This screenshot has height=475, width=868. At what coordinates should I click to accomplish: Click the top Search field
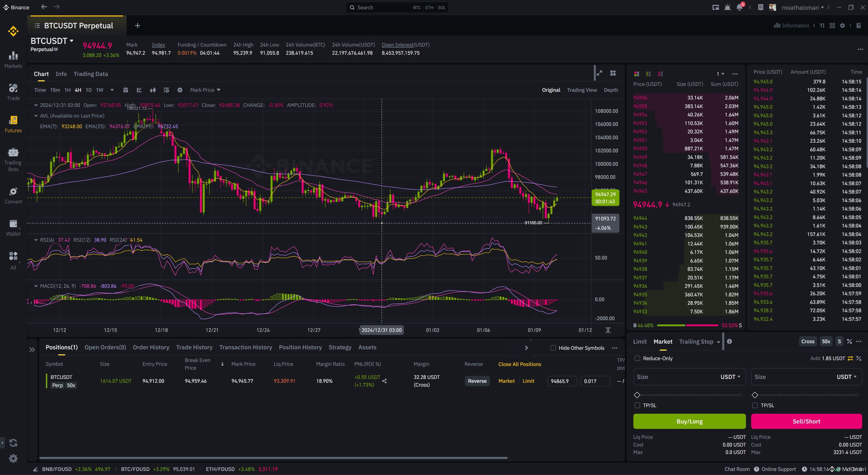pos(397,7)
